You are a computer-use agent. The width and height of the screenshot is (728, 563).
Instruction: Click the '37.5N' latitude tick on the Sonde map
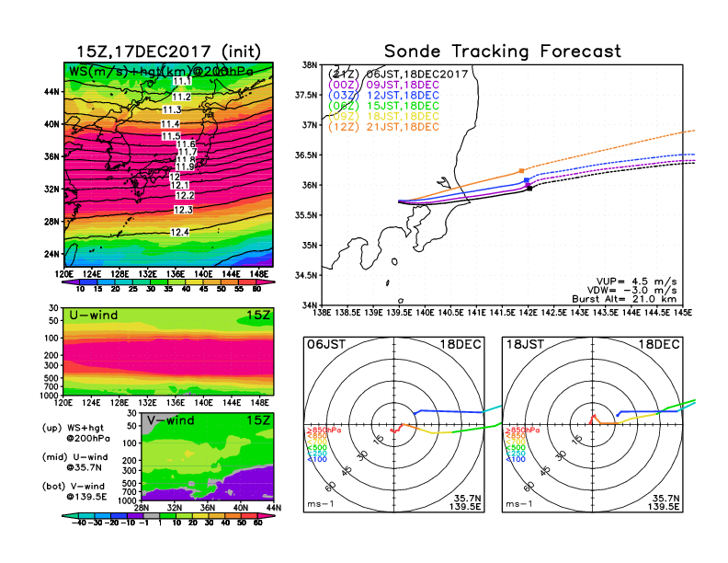coord(306,96)
